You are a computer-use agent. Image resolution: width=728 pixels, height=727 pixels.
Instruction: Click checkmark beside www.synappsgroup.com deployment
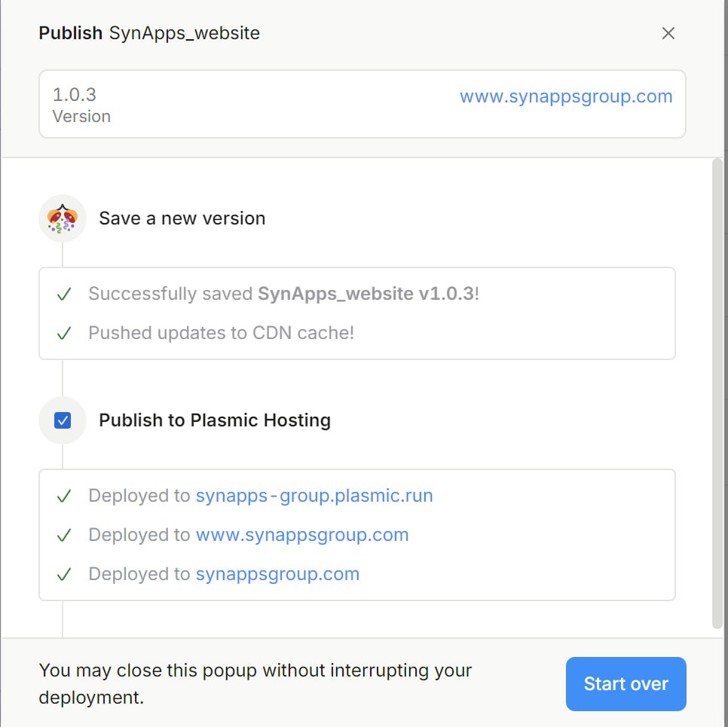tap(64, 535)
